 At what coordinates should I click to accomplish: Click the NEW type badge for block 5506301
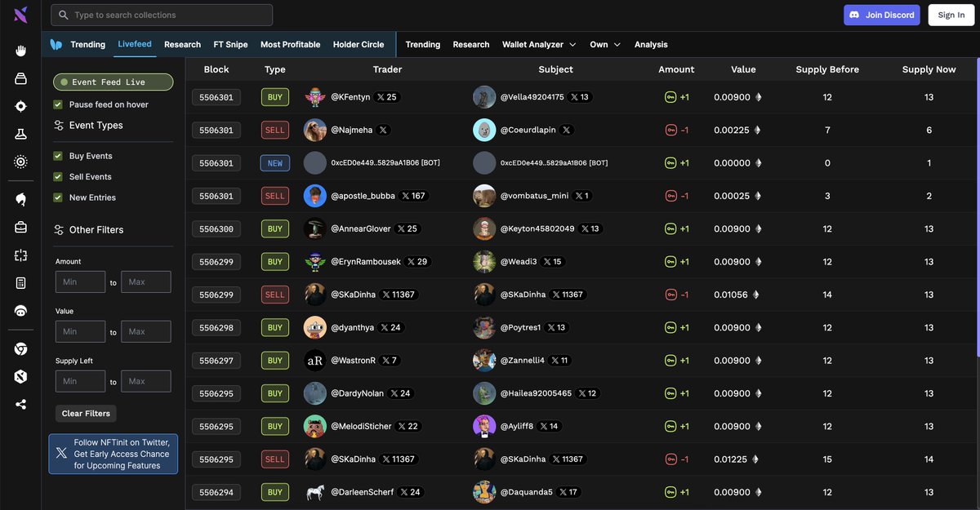275,163
